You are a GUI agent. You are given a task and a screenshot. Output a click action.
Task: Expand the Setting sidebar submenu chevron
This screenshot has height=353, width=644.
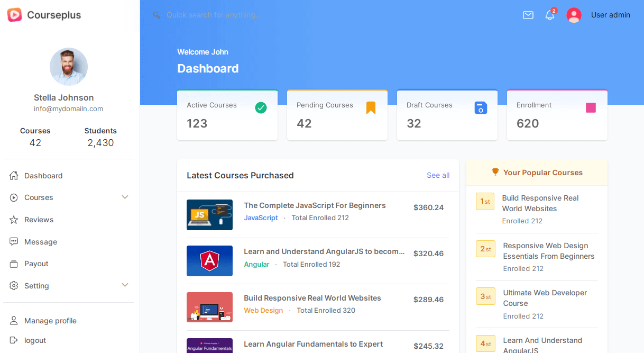point(125,285)
